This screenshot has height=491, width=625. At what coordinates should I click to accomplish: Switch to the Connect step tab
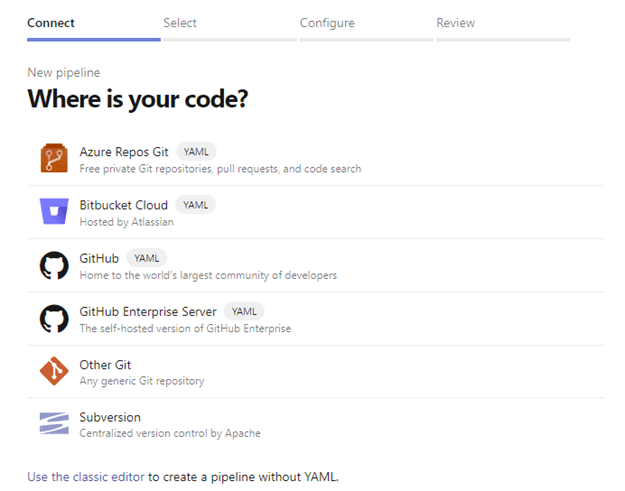pos(51,23)
